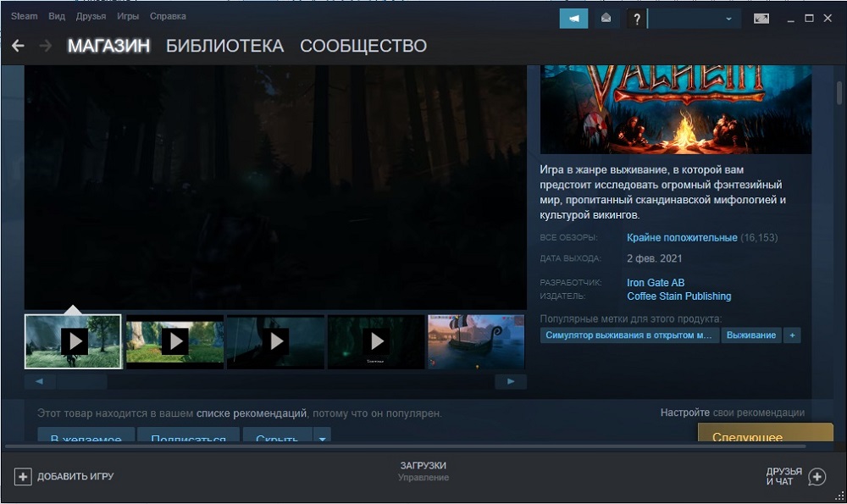Click the plus button to add tag
The image size is (847, 504).
point(792,335)
